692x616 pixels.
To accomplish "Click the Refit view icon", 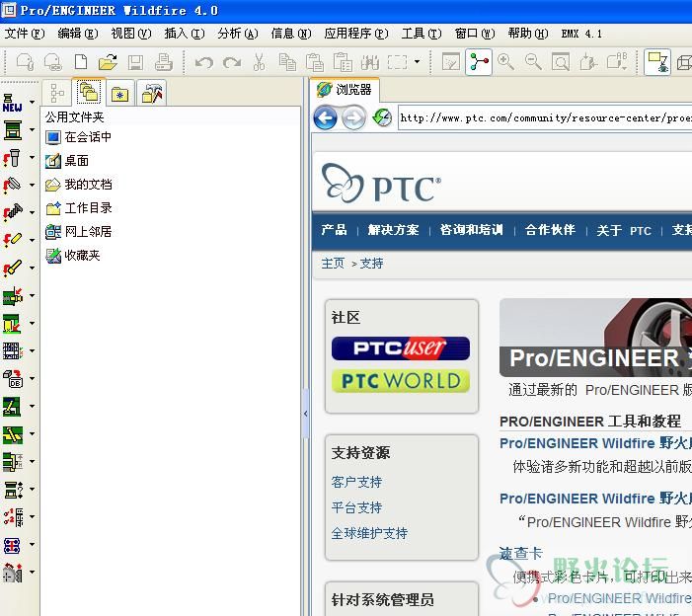I will pos(561,62).
